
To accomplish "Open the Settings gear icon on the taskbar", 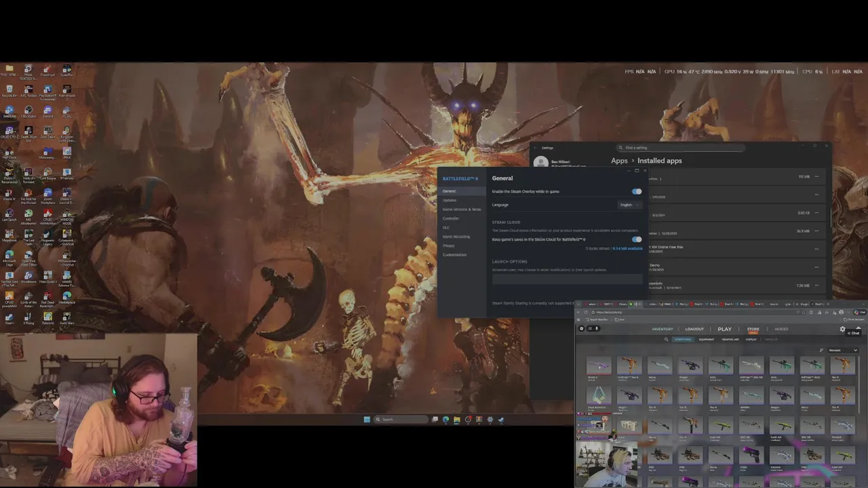I will pos(490,420).
